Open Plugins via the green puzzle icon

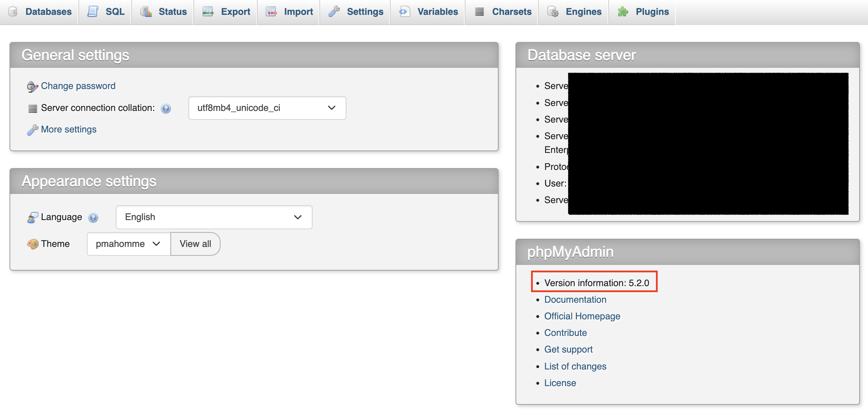coord(623,12)
